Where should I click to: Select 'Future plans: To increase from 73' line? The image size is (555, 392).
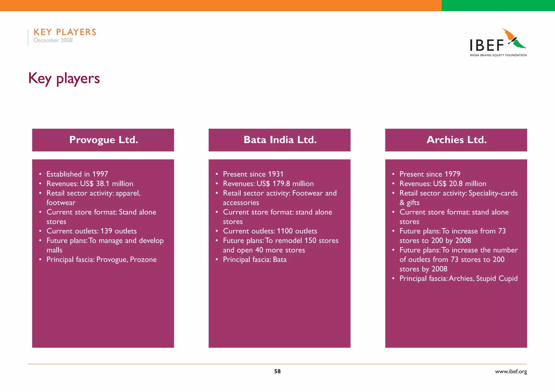(453, 231)
